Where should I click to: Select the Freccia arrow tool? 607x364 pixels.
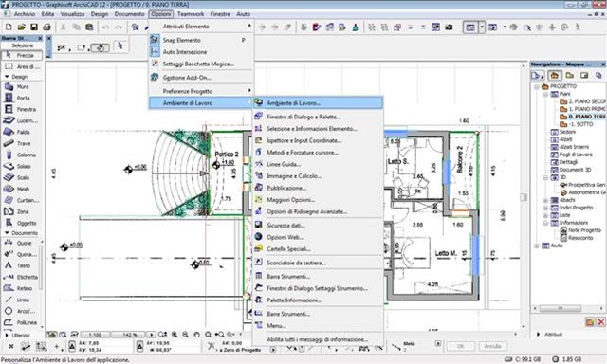22,55
